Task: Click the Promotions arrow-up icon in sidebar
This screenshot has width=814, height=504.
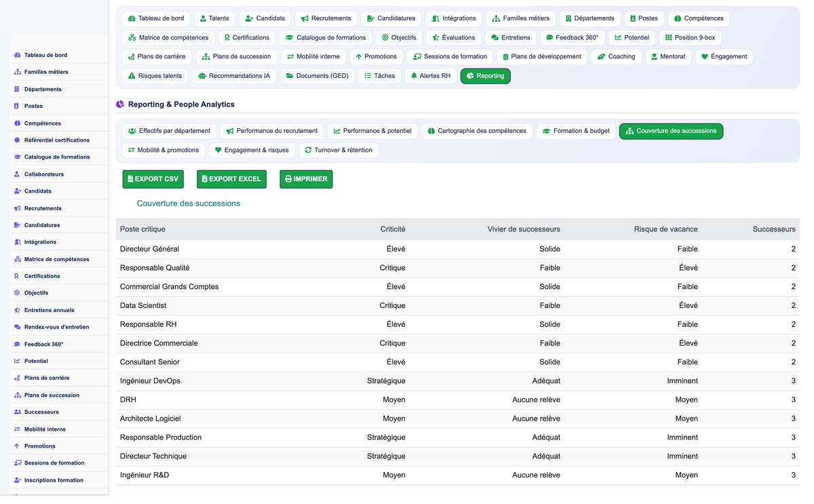Action: 17,446
